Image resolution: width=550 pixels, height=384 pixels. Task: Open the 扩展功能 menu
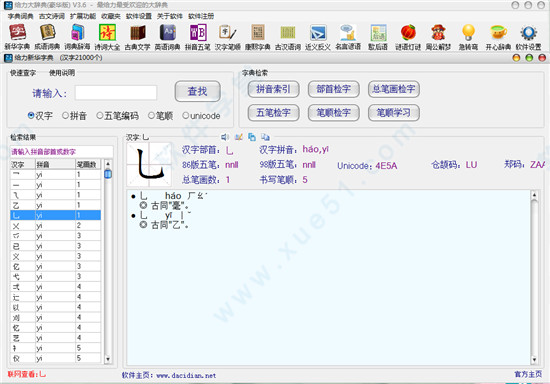[x=83, y=16]
